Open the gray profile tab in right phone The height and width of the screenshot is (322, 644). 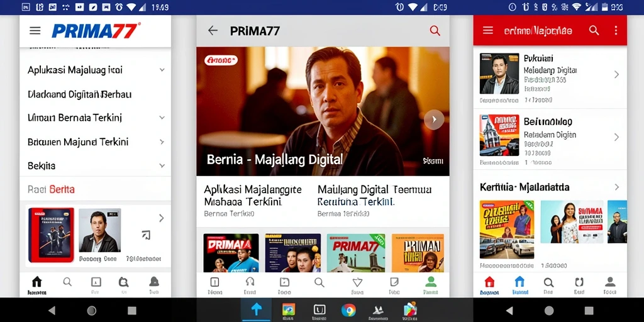pos(610,285)
